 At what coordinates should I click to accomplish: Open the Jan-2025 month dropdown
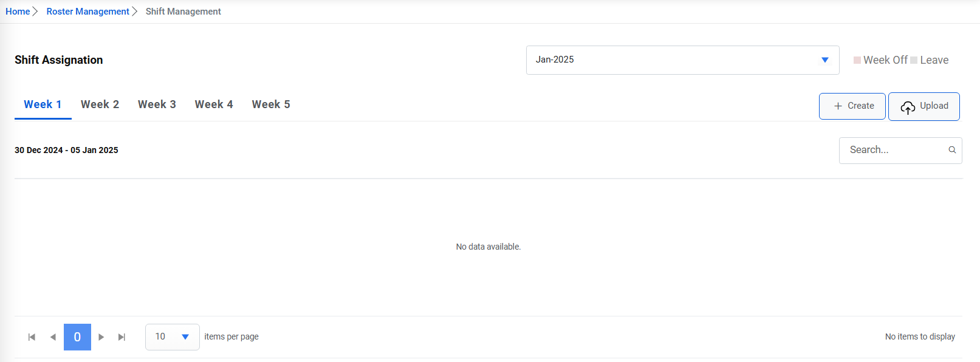pyautogui.click(x=674, y=60)
